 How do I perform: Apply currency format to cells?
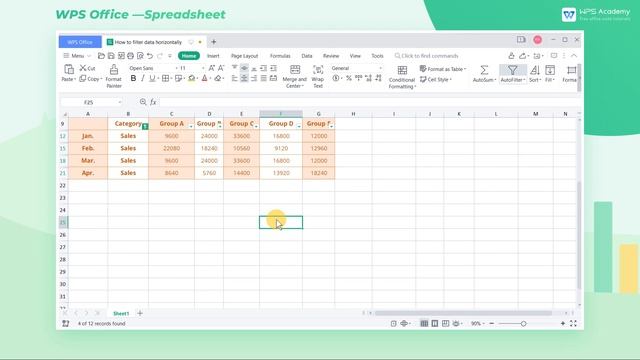336,78
